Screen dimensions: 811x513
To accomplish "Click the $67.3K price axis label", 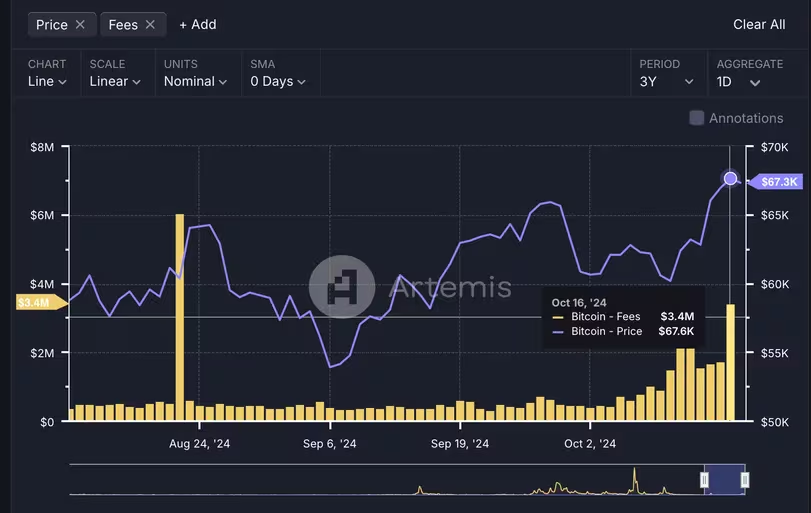I will pos(776,182).
